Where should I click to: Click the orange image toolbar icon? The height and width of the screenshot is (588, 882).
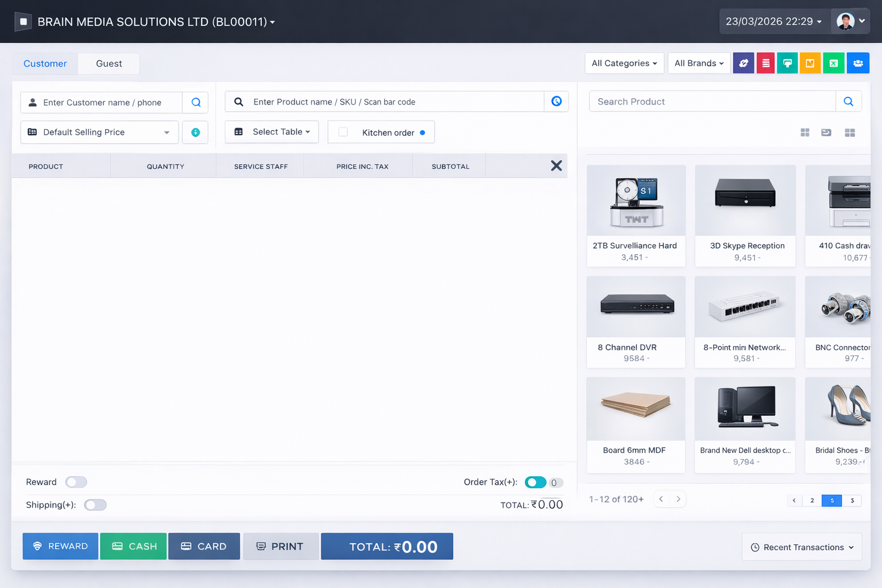tap(810, 63)
